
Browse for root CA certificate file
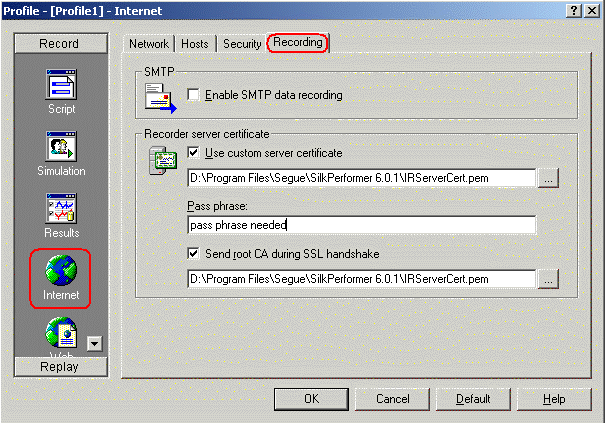[548, 279]
